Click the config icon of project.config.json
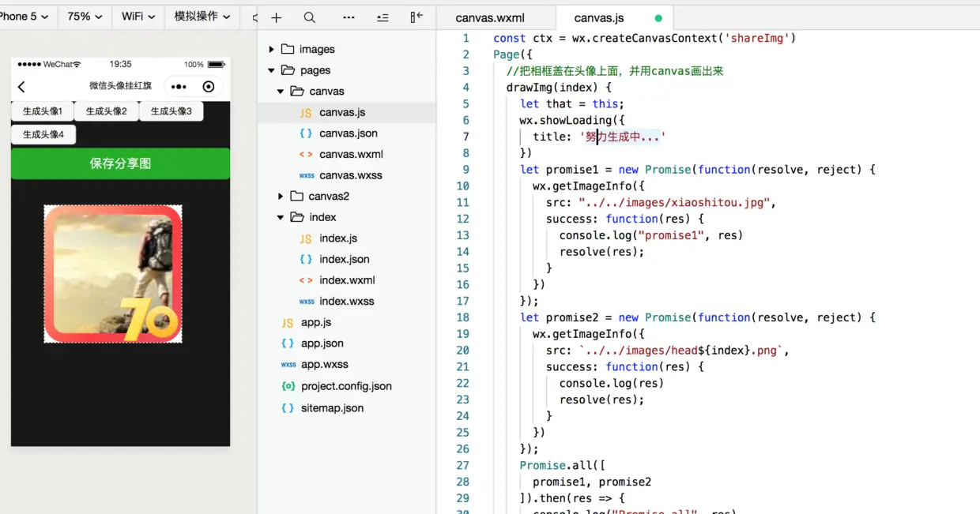Screen dimensions: 980x514 (x=288, y=386)
